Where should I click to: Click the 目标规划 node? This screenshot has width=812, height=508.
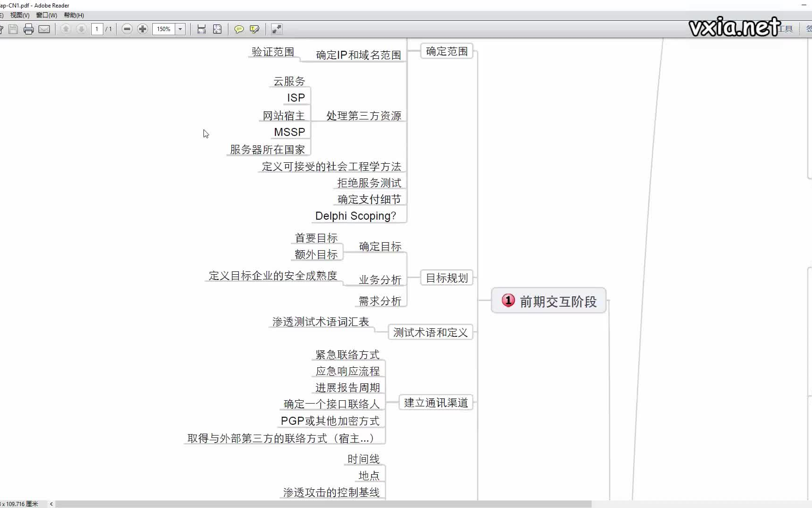click(447, 278)
